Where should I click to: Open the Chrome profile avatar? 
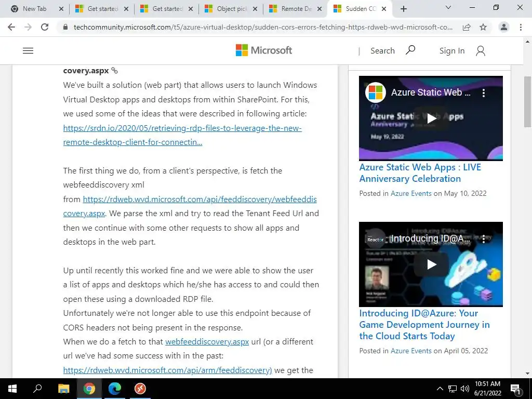(x=504, y=27)
